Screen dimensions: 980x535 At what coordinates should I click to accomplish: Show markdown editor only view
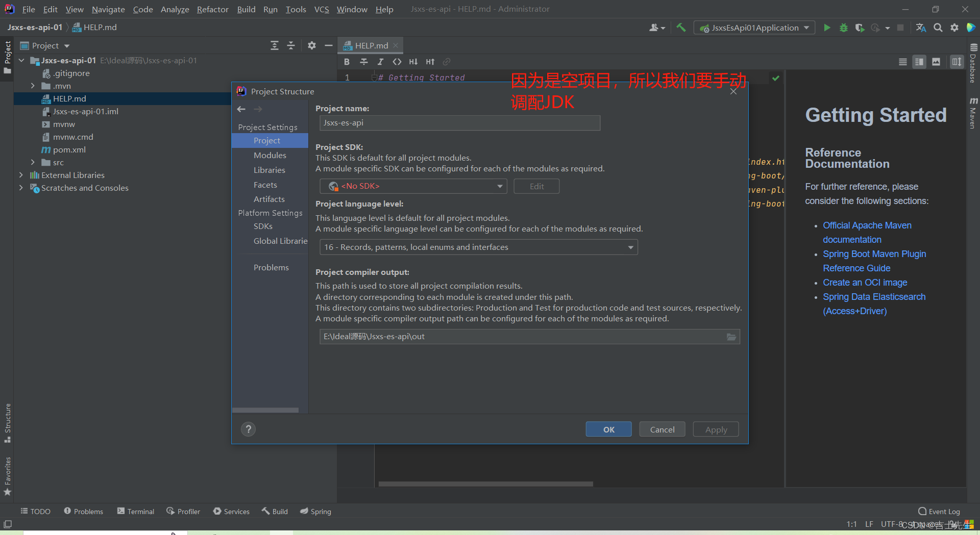[903, 62]
